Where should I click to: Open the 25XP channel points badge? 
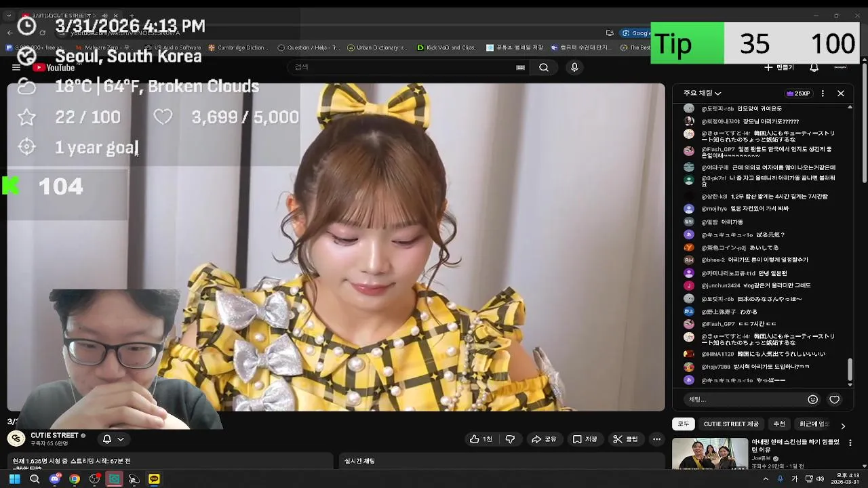click(x=798, y=94)
